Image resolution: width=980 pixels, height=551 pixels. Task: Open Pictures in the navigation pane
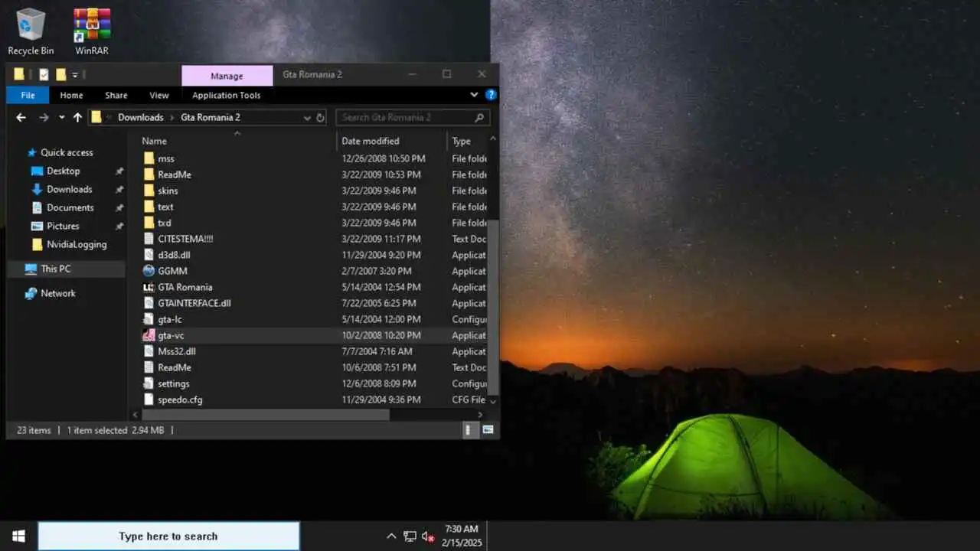63,226
